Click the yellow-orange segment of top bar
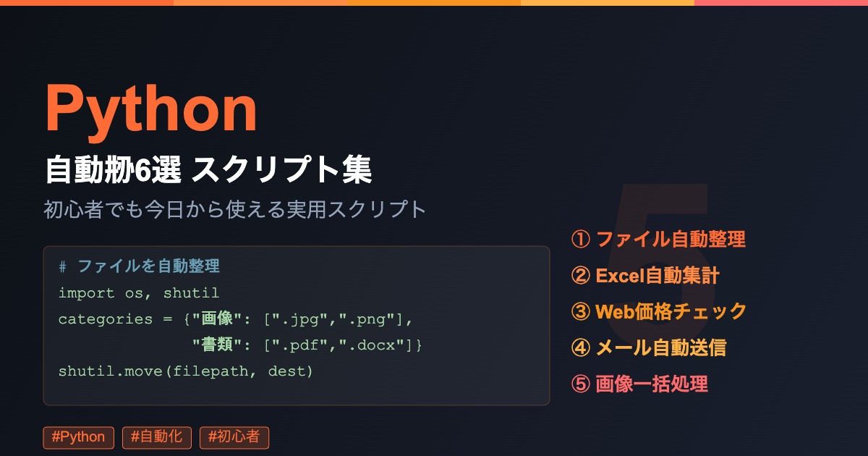Image resolution: width=868 pixels, height=456 pixels. [x=608, y=2]
